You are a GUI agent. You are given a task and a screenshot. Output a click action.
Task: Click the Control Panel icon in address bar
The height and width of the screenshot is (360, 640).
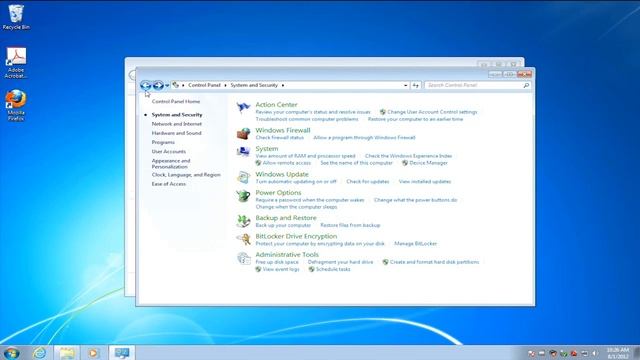[x=176, y=85]
